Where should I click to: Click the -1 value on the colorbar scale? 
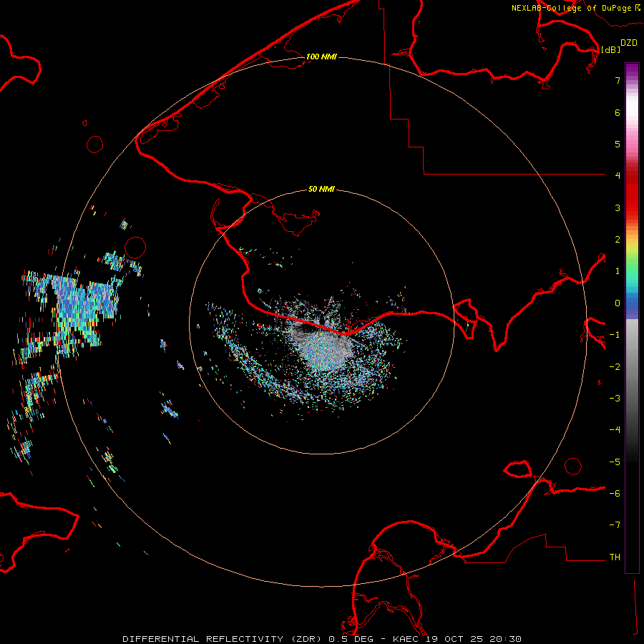point(615,335)
